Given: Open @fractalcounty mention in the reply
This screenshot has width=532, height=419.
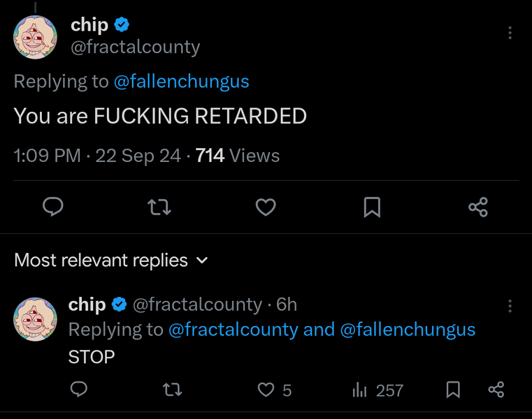Looking at the screenshot, I should click(x=233, y=330).
